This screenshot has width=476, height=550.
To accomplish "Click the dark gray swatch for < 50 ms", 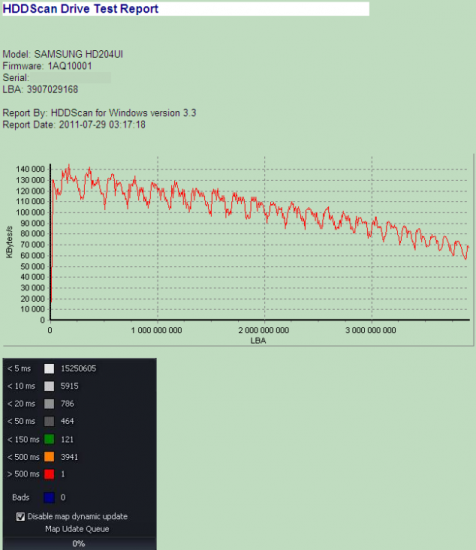I will click(x=49, y=421).
